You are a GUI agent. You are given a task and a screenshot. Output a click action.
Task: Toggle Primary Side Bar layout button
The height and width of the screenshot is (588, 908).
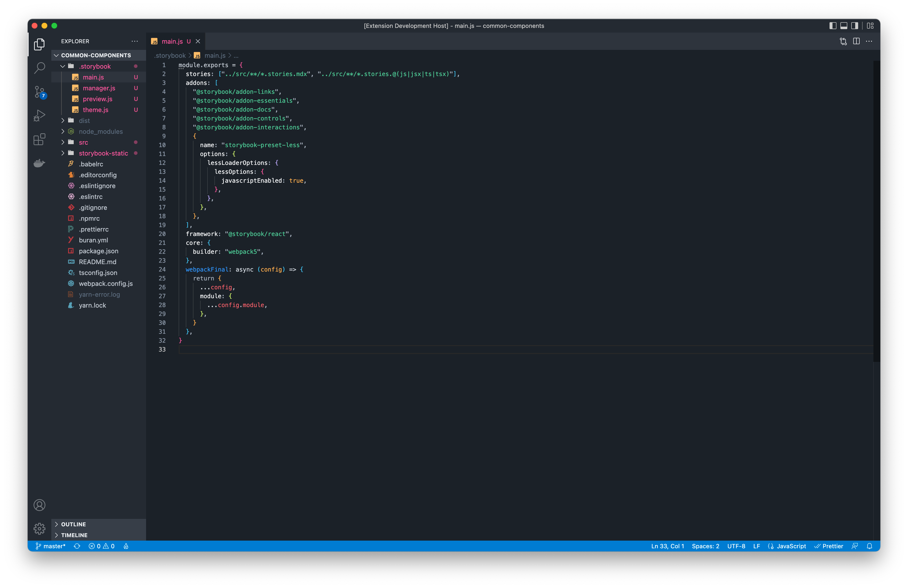point(833,26)
